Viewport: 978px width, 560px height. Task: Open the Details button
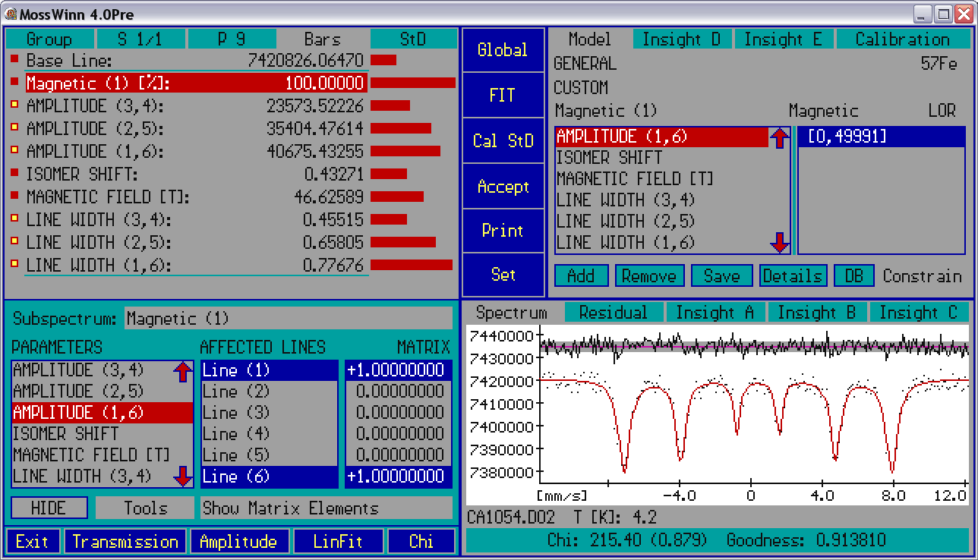click(793, 275)
